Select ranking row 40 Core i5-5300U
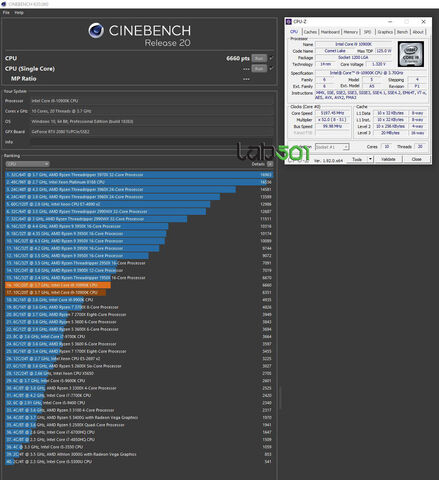439x480 pixels. coord(139,462)
